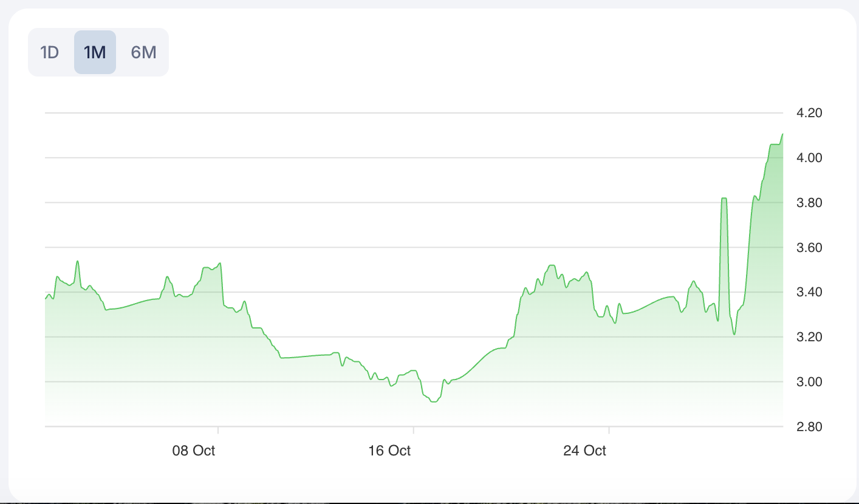Click the lowest dip of the chart line

point(433,401)
